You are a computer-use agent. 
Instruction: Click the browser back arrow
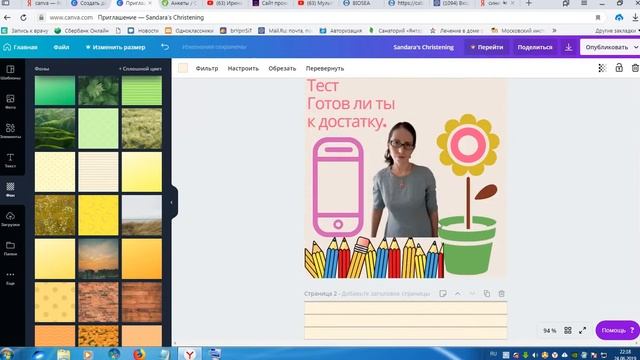pyautogui.click(x=7, y=18)
